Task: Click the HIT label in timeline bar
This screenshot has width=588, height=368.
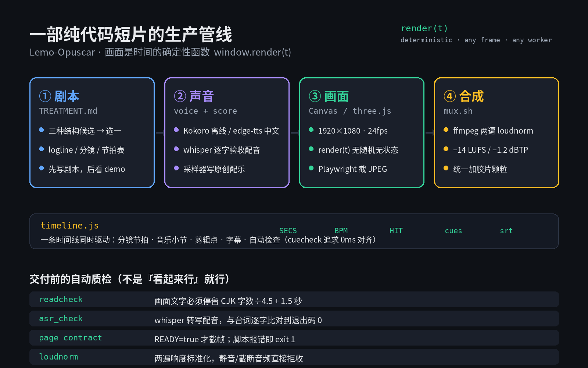Action: pyautogui.click(x=396, y=231)
